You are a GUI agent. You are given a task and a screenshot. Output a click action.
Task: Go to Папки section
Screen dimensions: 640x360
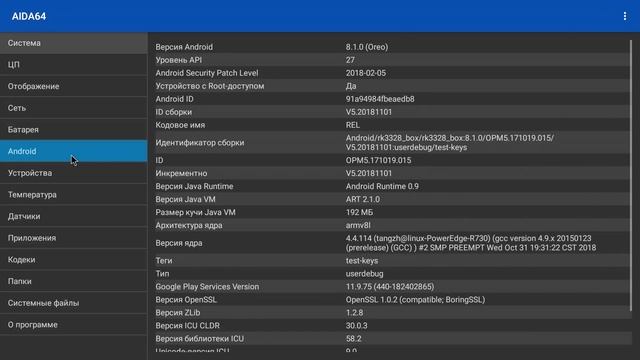(x=73, y=281)
